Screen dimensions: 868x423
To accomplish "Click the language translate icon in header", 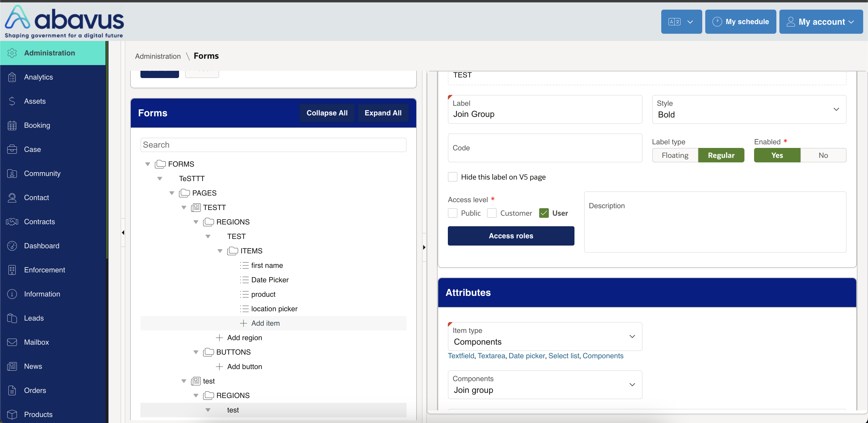I will coord(674,22).
